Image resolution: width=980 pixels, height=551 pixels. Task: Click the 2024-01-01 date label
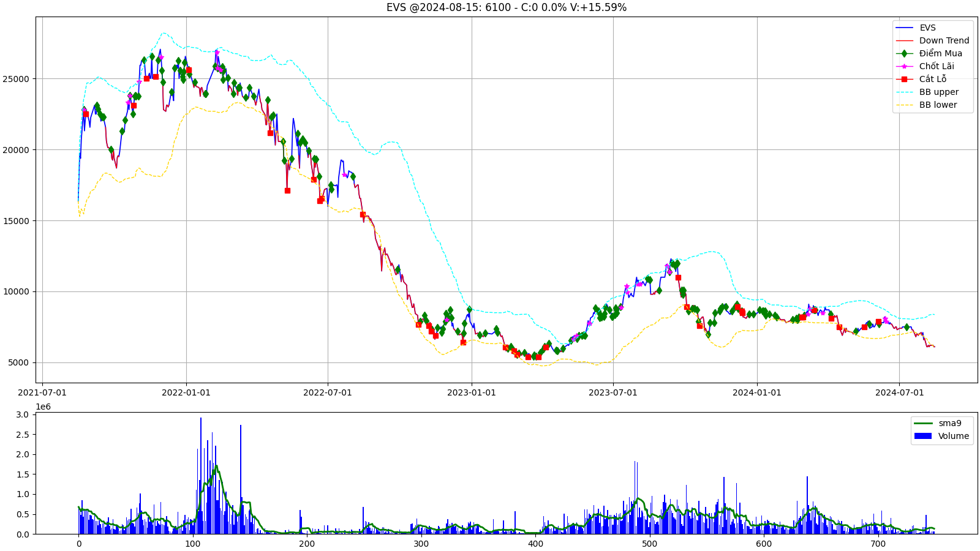(757, 392)
